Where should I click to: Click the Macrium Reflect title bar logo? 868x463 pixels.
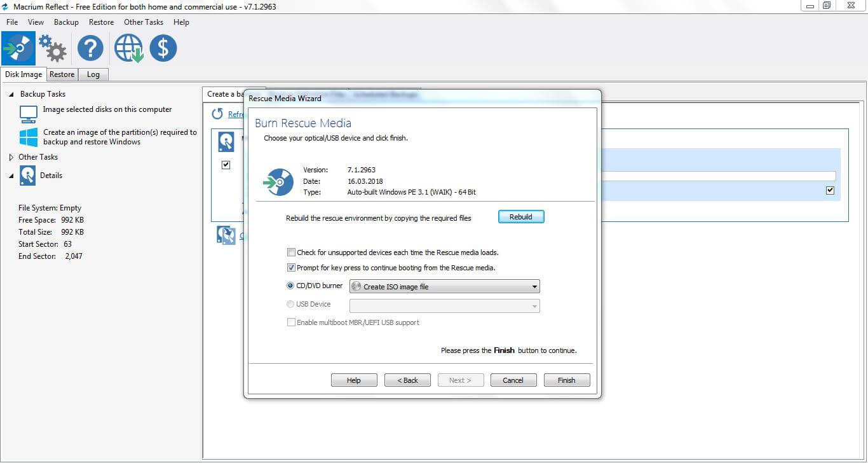pyautogui.click(x=6, y=6)
